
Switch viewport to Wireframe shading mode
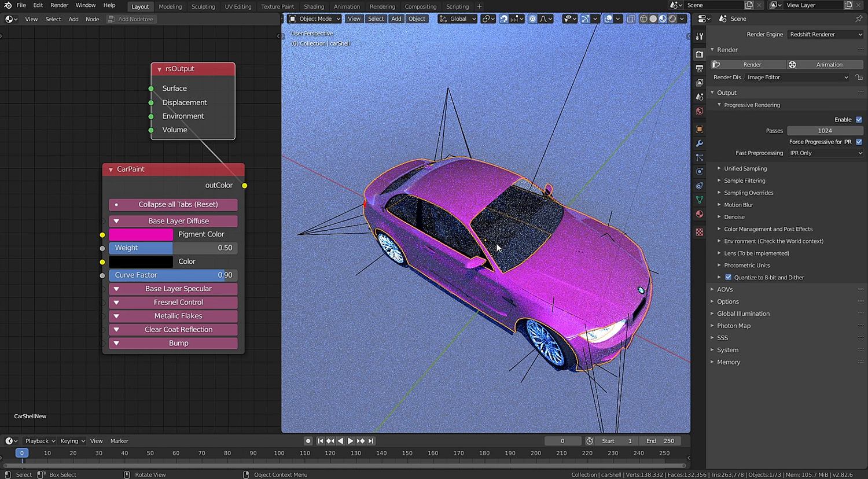[x=643, y=18]
